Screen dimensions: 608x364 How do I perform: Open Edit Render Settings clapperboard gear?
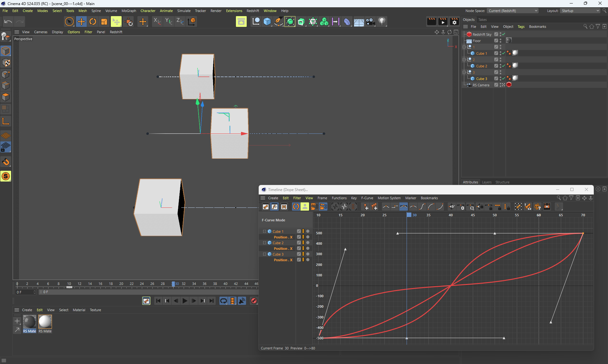(x=454, y=22)
